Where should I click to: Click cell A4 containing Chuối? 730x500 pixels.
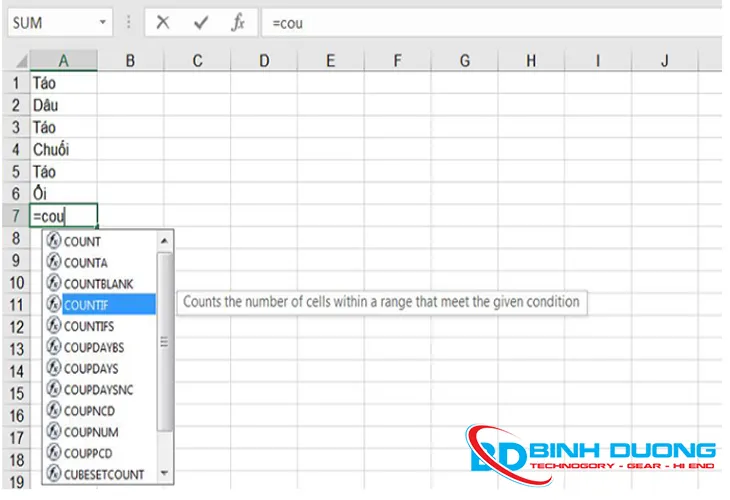pyautogui.click(x=64, y=149)
